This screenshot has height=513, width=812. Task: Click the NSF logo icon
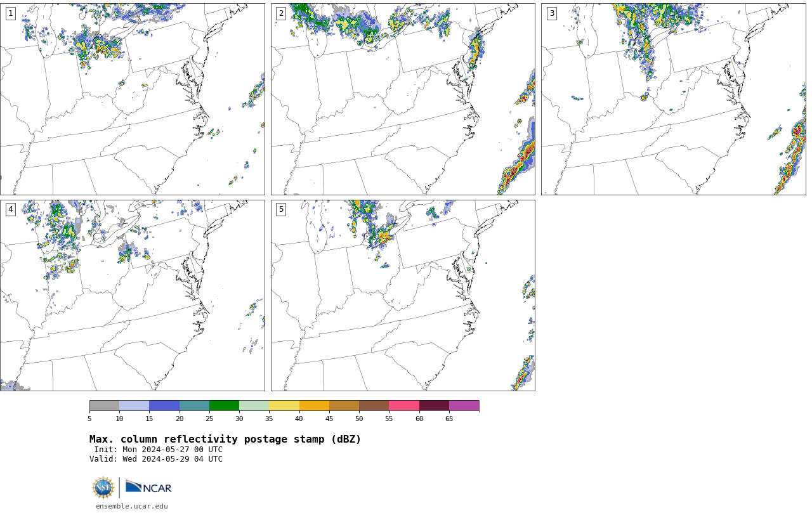(103, 488)
